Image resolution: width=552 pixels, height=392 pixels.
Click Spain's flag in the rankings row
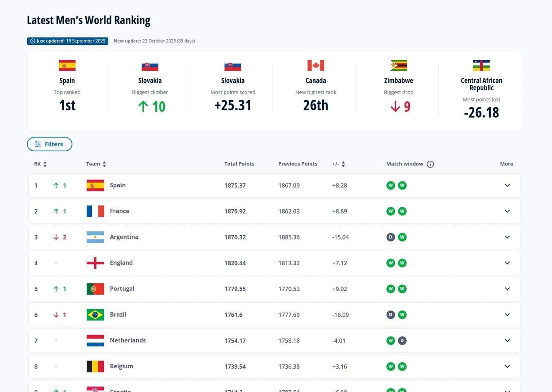coord(95,186)
